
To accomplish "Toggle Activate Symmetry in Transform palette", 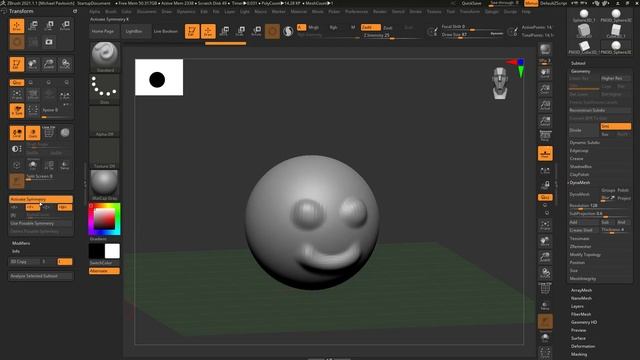I will pos(41,199).
